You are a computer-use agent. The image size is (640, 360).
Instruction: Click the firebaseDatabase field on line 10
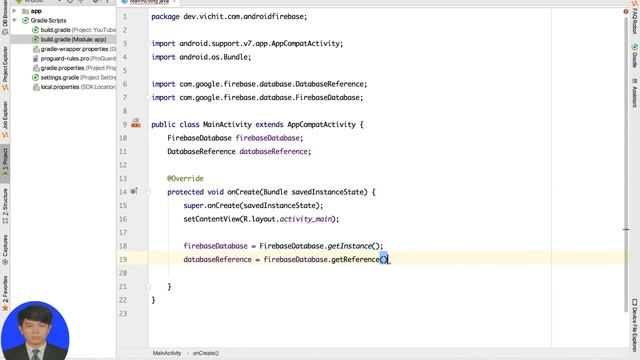[x=267, y=138]
